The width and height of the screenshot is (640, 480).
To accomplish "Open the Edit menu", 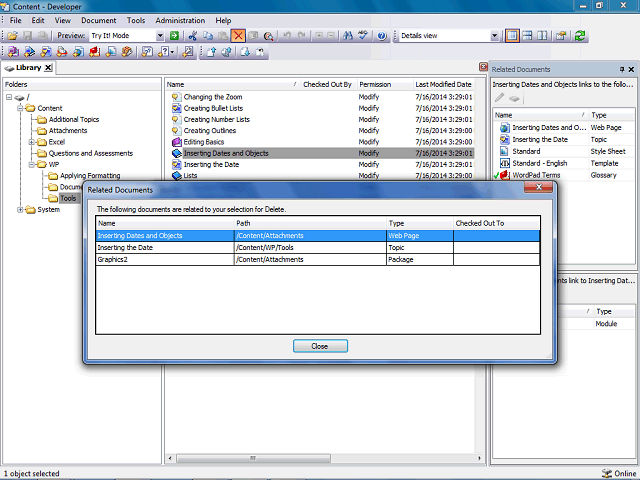I will tap(38, 20).
